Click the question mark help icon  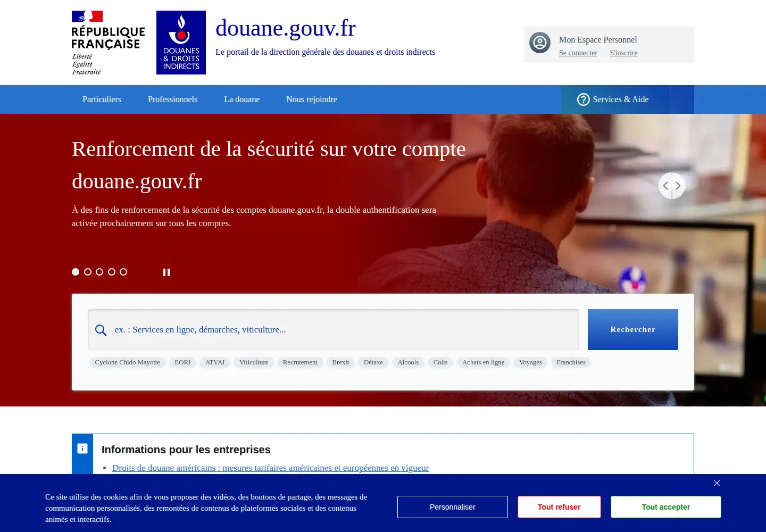pyautogui.click(x=584, y=99)
